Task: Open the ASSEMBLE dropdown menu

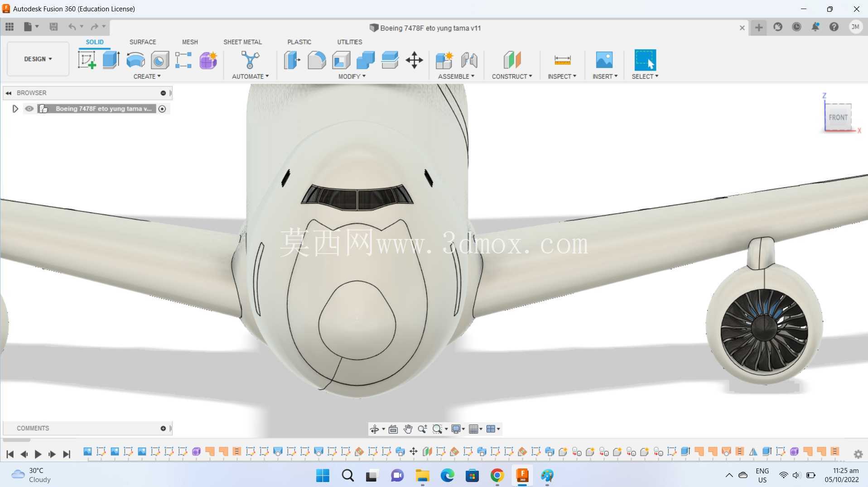Action: point(456,76)
